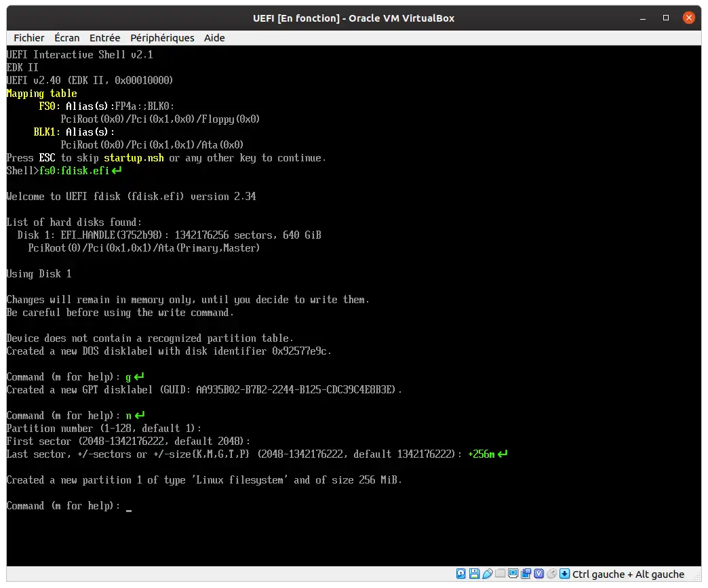708x588 pixels.
Task: Click the 'fs0:fdisk.efi' shell command text
Action: click(74, 171)
